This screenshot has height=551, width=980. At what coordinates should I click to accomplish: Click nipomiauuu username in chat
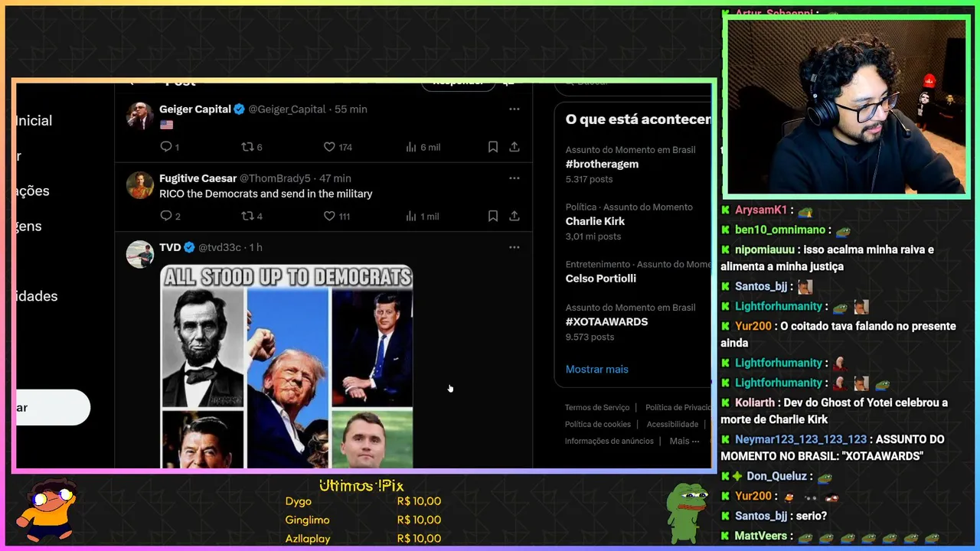click(765, 249)
